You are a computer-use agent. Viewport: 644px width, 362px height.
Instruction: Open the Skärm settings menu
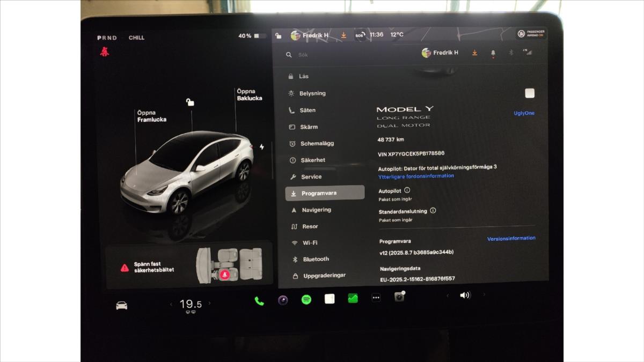pyautogui.click(x=325, y=127)
